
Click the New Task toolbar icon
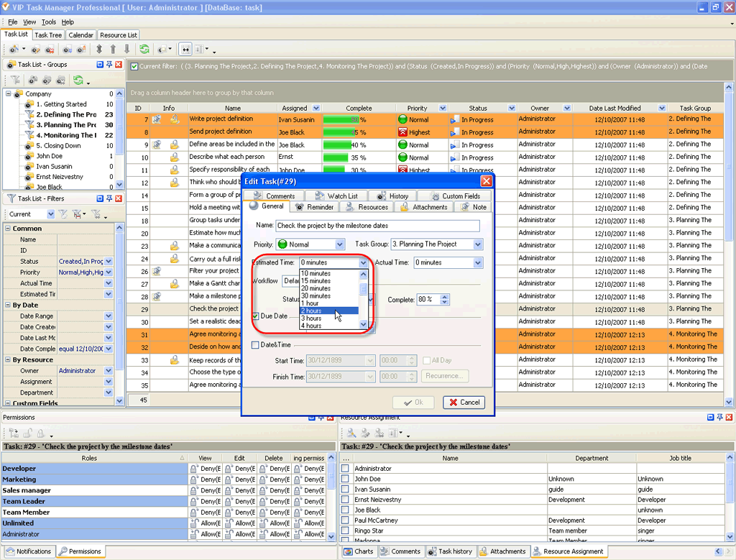click(14, 50)
